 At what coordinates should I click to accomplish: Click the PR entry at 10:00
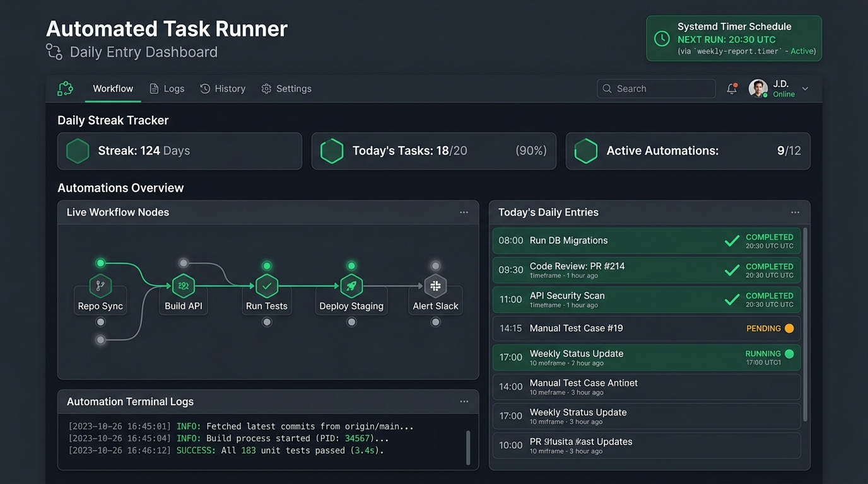pyautogui.click(x=647, y=446)
